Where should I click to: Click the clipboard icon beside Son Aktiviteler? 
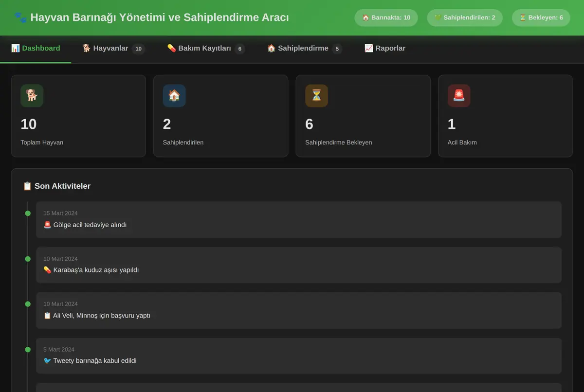(27, 186)
